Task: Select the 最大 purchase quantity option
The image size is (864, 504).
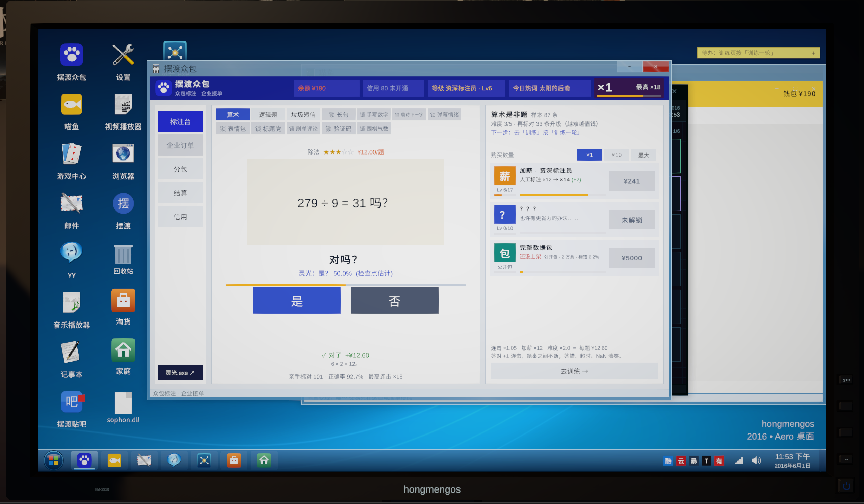Action: coord(643,155)
